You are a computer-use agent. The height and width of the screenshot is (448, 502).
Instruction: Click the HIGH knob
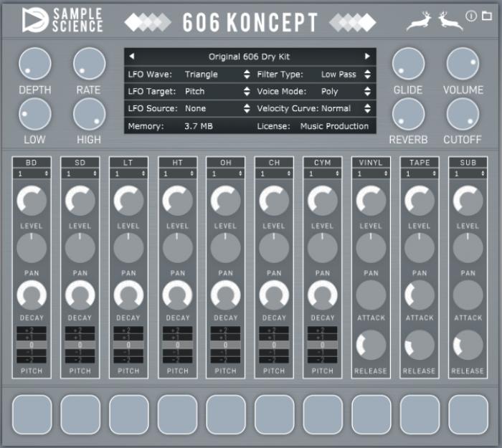(90, 114)
